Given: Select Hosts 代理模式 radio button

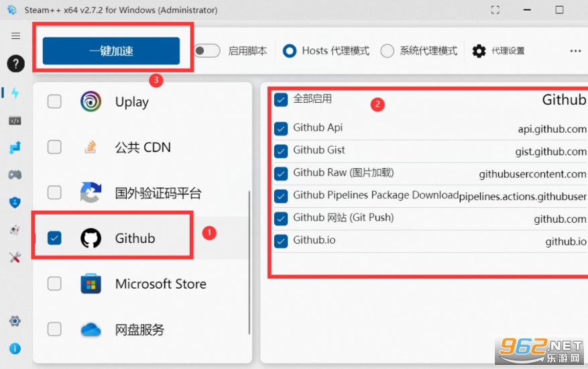Looking at the screenshot, I should [x=290, y=51].
